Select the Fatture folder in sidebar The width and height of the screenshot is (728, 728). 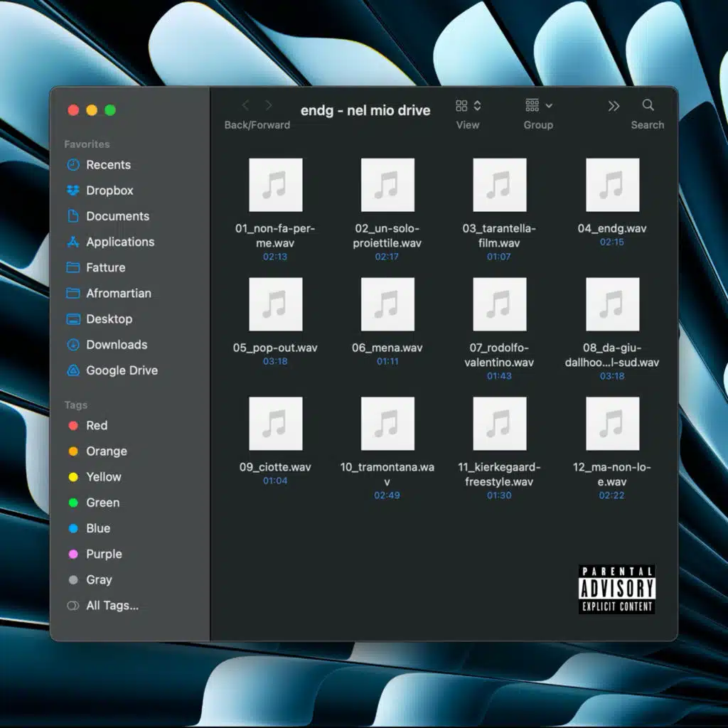pos(105,268)
